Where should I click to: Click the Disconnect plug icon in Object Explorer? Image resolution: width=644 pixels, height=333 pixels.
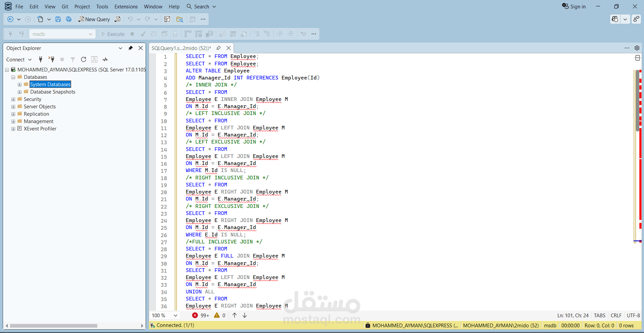click(51, 59)
